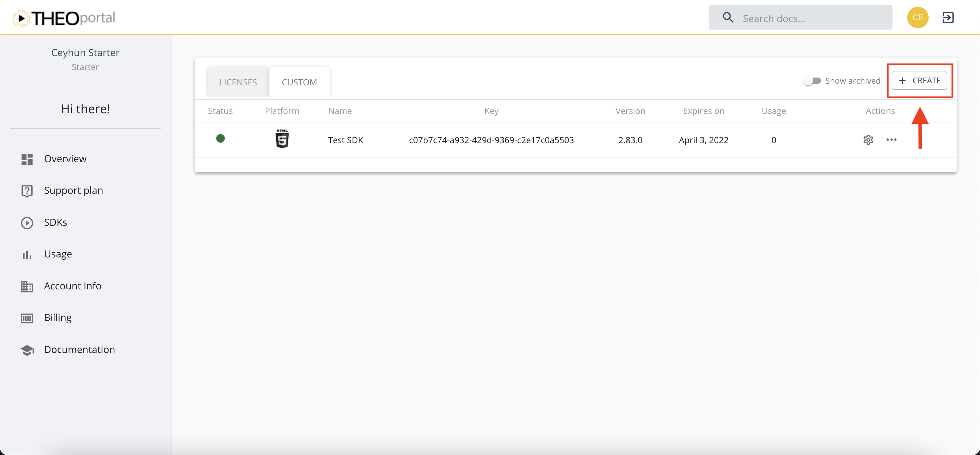Switch to the CUSTOM tab
Screen dimensions: 980x455
[x=299, y=82]
